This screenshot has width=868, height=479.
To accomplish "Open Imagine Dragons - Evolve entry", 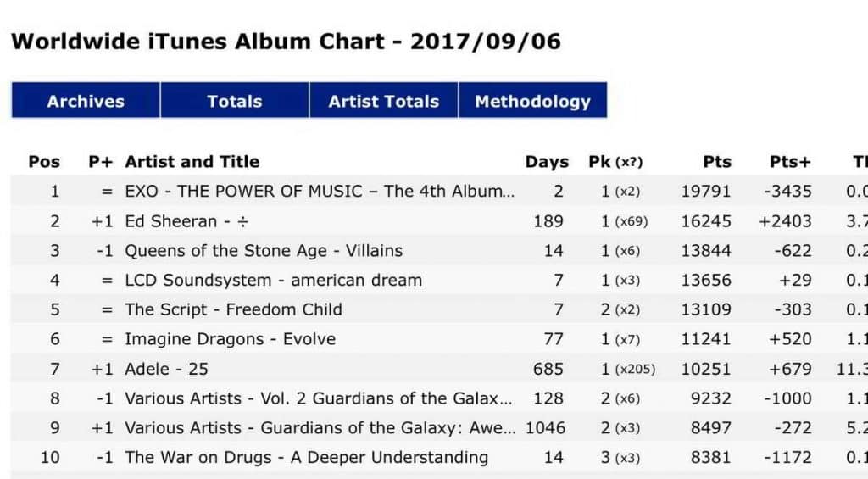I will coord(230,339).
